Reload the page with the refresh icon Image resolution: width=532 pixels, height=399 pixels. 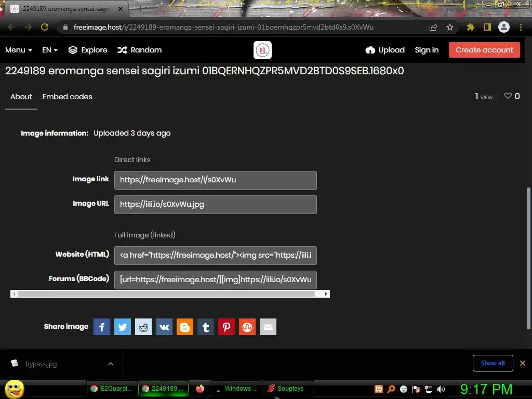click(45, 27)
